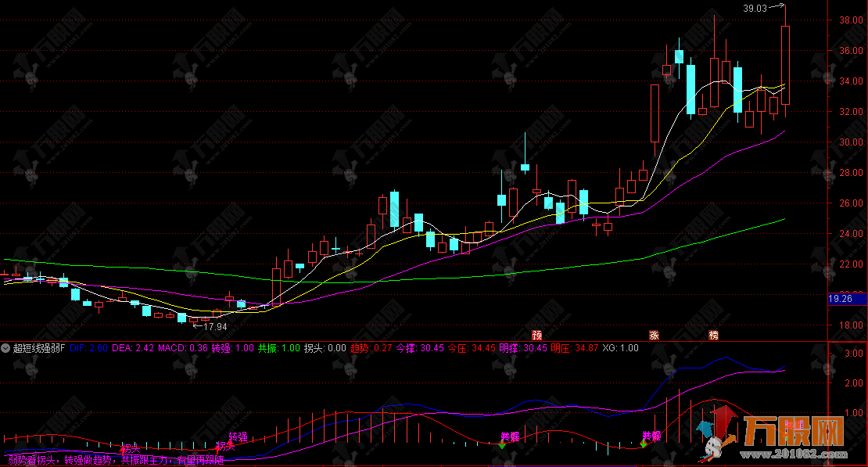Click the pink 转强 signal label above red arrows
The height and width of the screenshot is (467, 868).
pos(238,436)
